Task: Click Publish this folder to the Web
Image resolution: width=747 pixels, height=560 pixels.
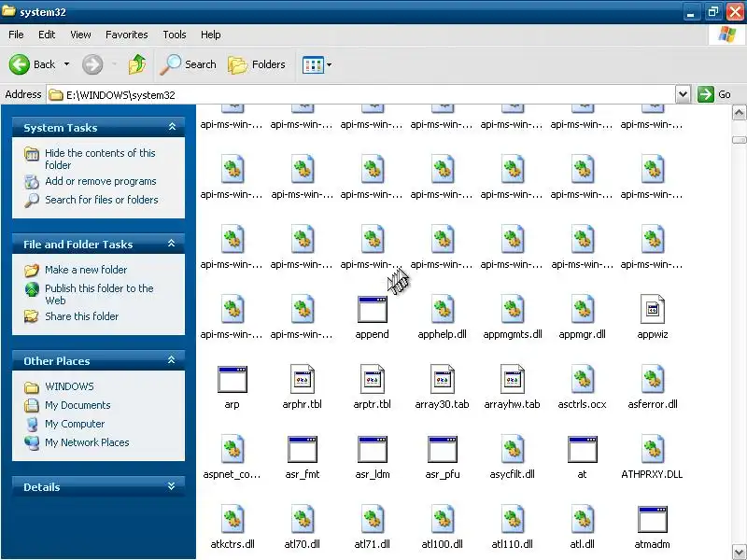Action: (99, 294)
